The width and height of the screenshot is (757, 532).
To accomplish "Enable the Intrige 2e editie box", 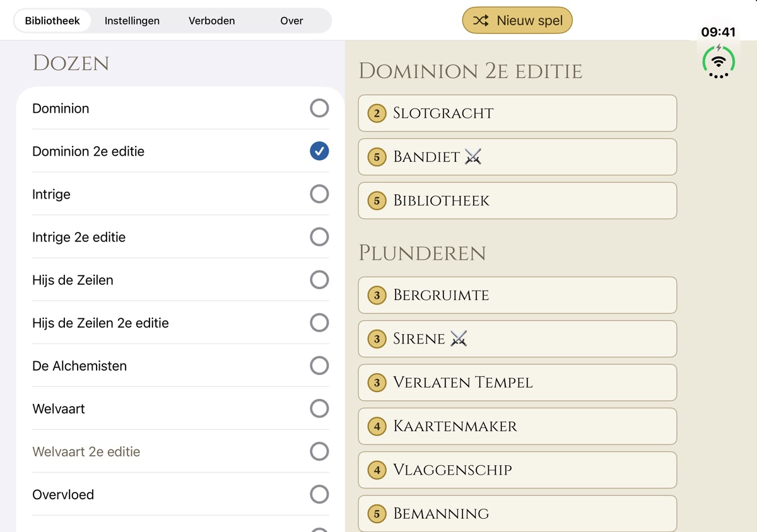I will coord(319,237).
